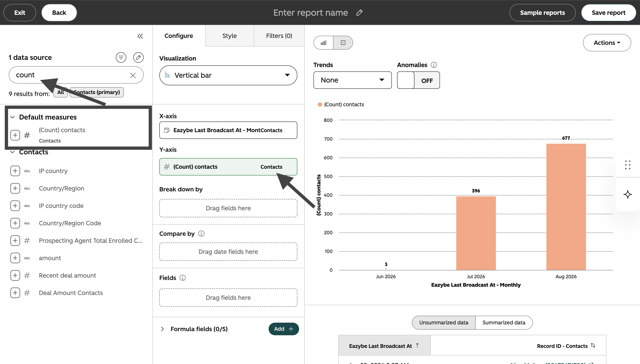The image size is (640, 364).
Task: Expand the Formula fields section
Action: 162,329
